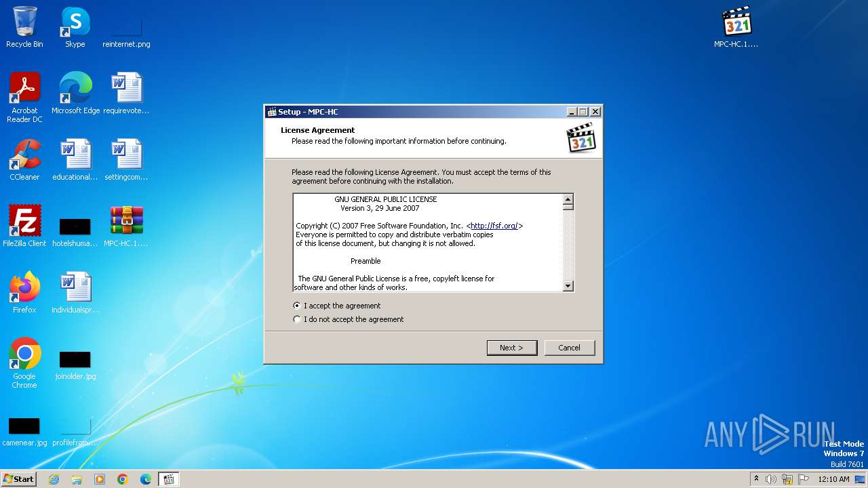
Task: Launch Firefox from the desktop
Action: (x=24, y=293)
